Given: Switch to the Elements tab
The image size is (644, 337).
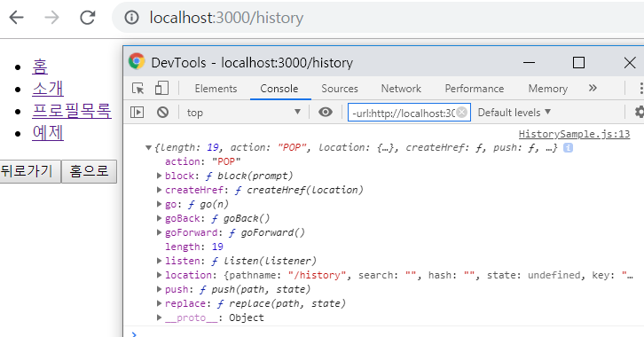Looking at the screenshot, I should tap(216, 89).
